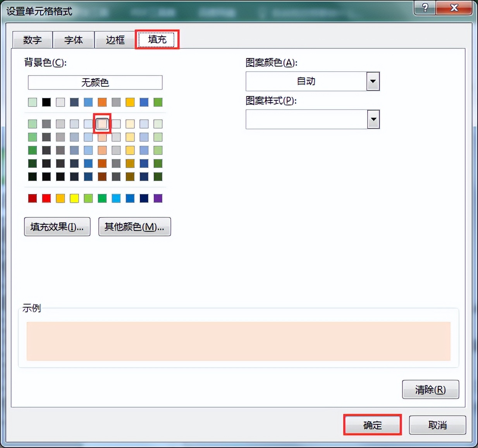Select the 填充 (Fill) tab
The height and width of the screenshot is (448, 478).
[x=157, y=39]
